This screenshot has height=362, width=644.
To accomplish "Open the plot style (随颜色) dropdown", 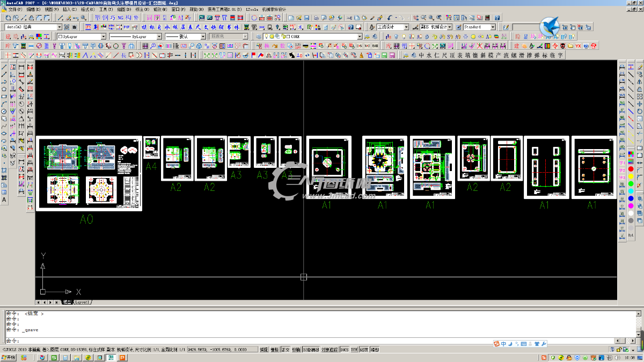I will point(229,36).
